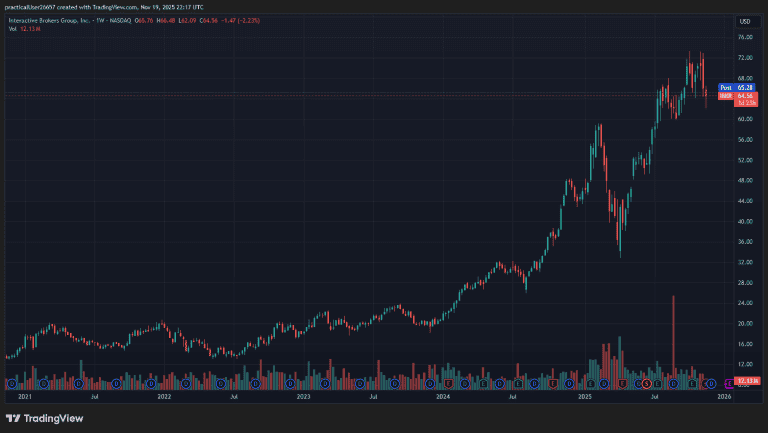The image size is (768, 433).
Task: Open the USD currency selector
Action: click(744, 21)
